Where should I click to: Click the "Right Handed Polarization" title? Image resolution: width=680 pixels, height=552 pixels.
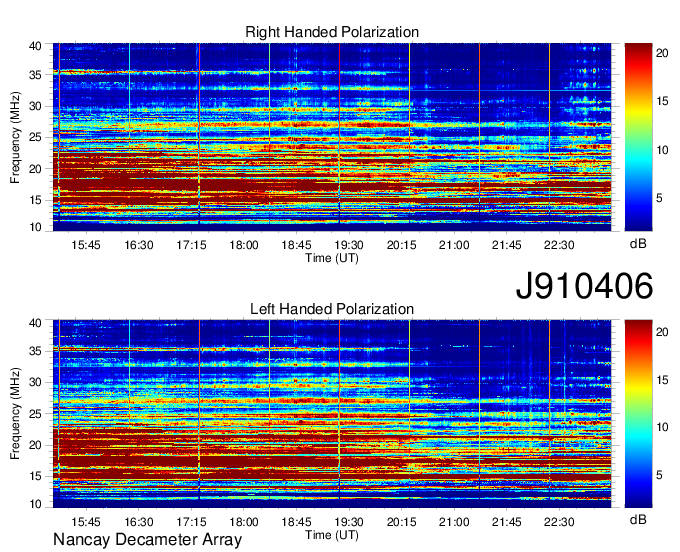332,32
